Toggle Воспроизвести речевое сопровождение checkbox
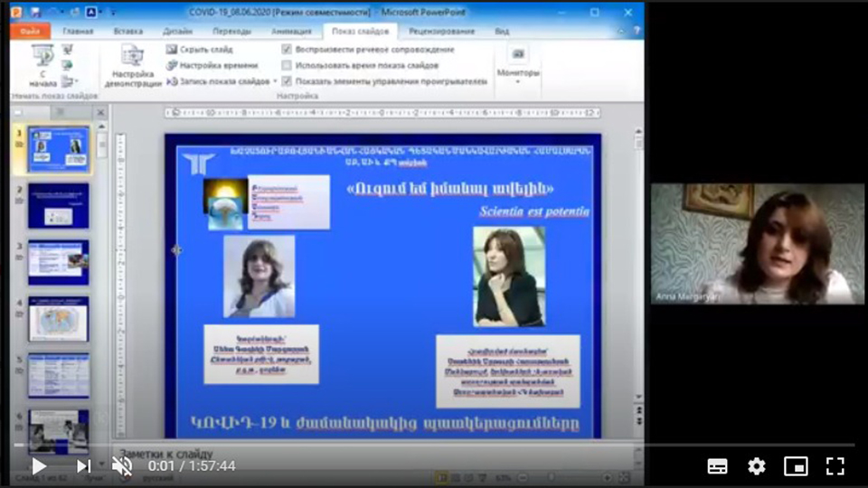The height and width of the screenshot is (488, 868). 287,50
